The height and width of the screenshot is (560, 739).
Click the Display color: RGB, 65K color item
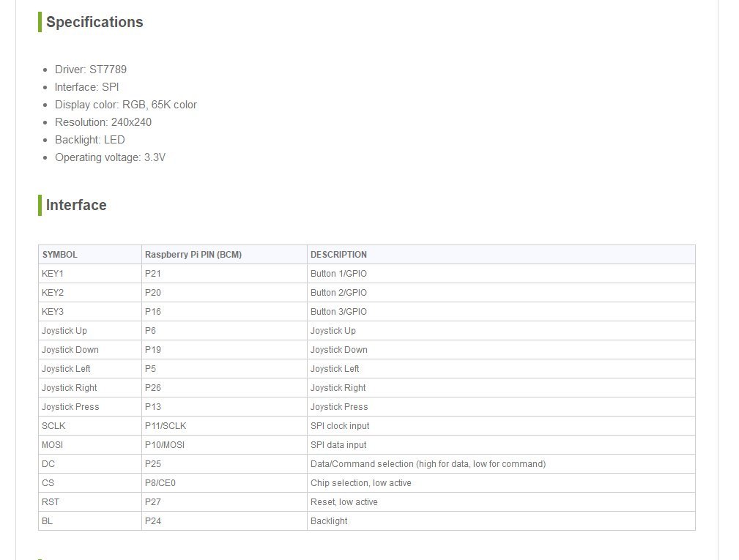coord(126,105)
